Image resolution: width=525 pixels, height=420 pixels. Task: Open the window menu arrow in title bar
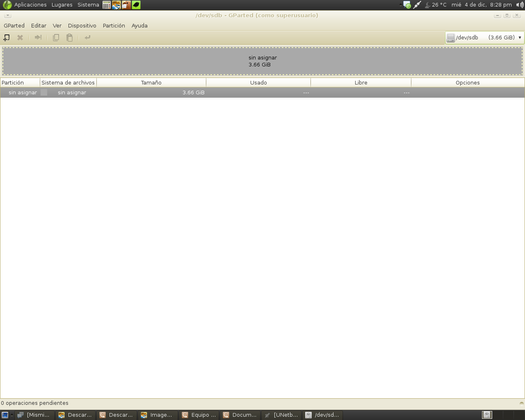pos(8,16)
